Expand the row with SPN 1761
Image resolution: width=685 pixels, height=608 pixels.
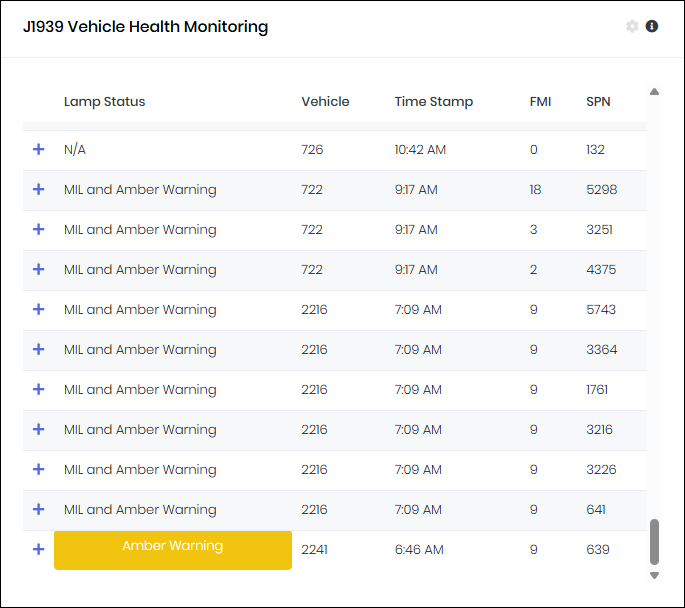pyautogui.click(x=39, y=389)
